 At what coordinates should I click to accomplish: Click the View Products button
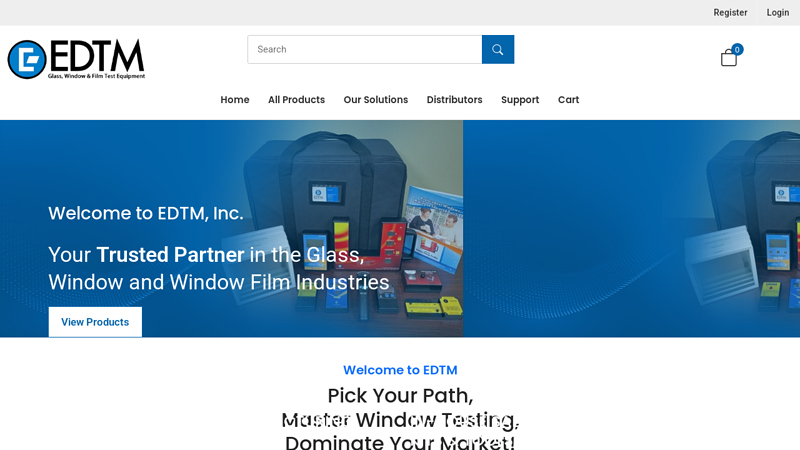95,322
